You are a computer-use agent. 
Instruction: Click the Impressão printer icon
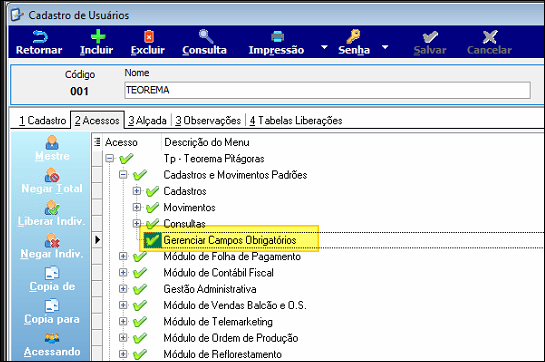tap(277, 37)
